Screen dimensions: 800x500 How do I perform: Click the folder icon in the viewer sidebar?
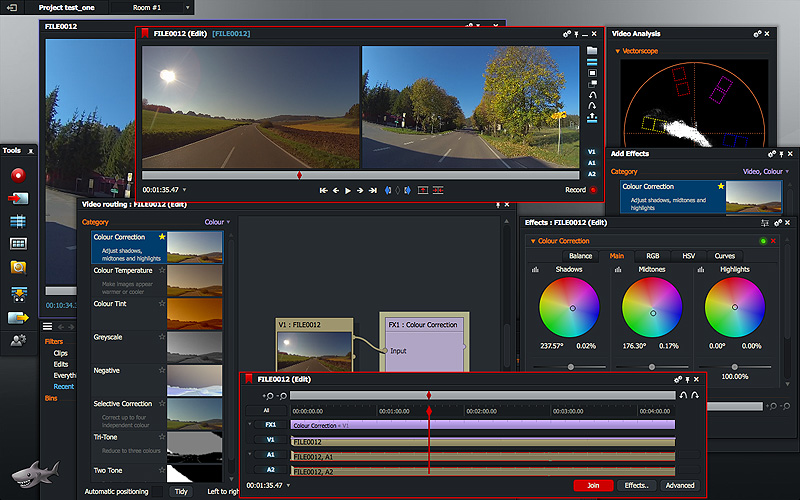pos(592,50)
